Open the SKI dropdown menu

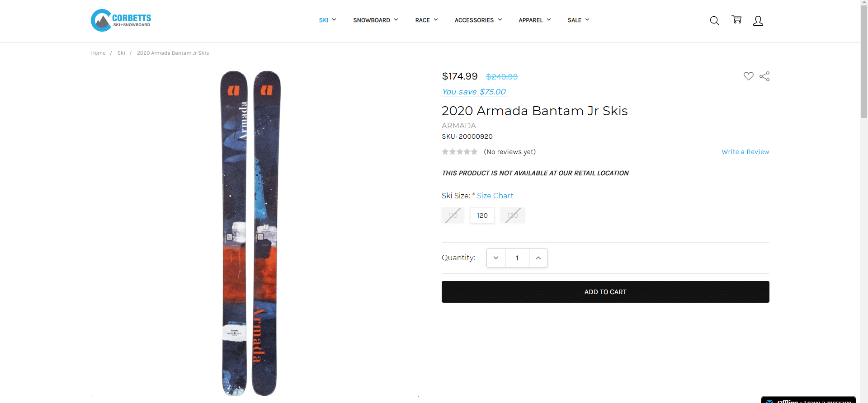[327, 20]
